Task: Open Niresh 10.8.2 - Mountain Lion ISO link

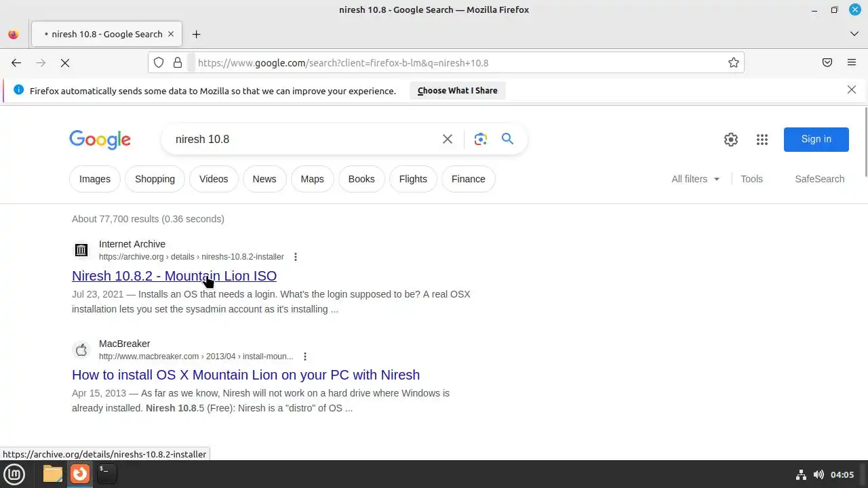Action: click(174, 276)
